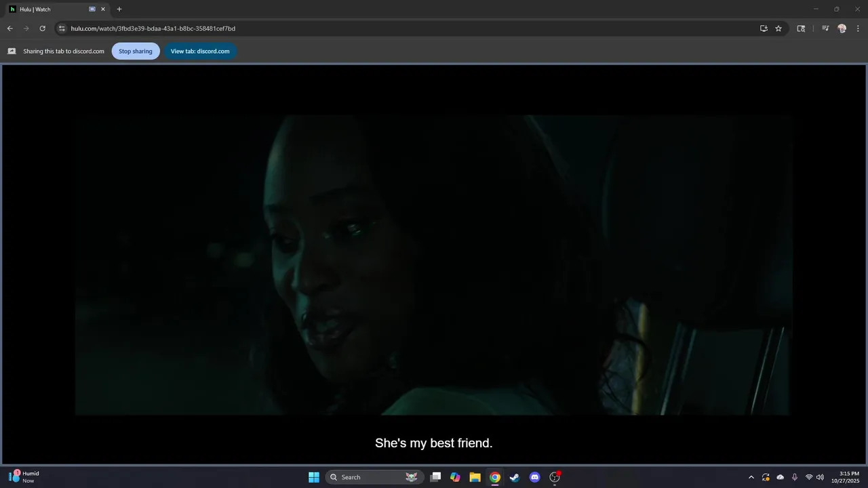Open the weather widget showing Humid
Screen dimensions: 868x488
coord(24,476)
